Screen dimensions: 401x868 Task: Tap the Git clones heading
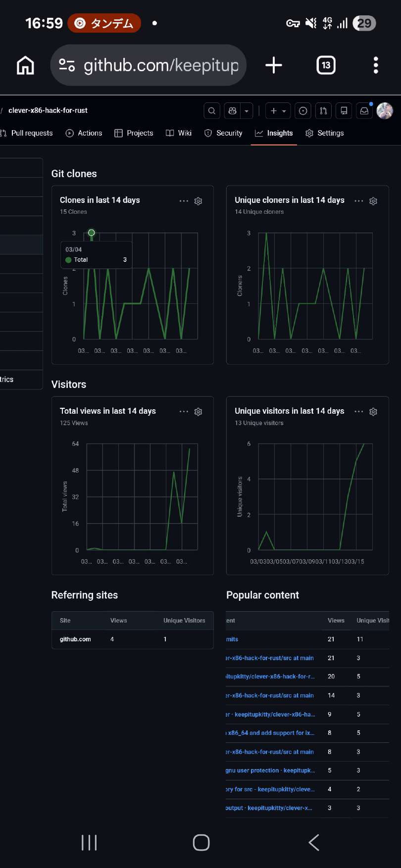(x=74, y=174)
